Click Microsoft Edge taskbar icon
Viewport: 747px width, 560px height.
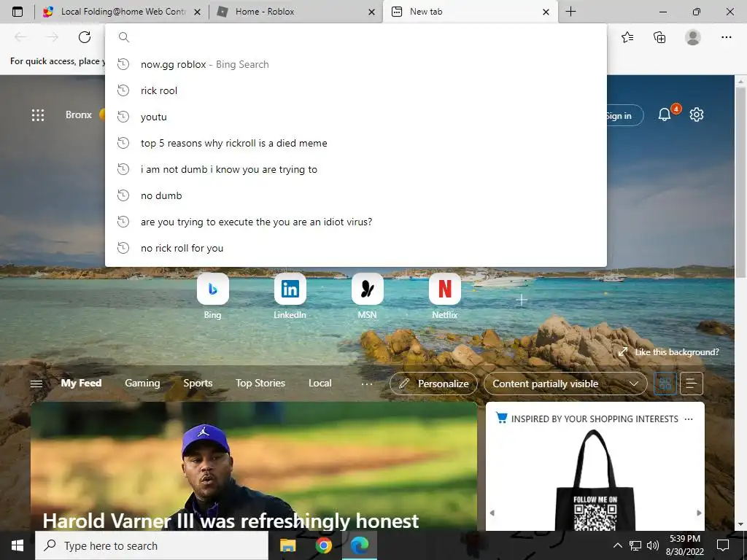pos(360,545)
